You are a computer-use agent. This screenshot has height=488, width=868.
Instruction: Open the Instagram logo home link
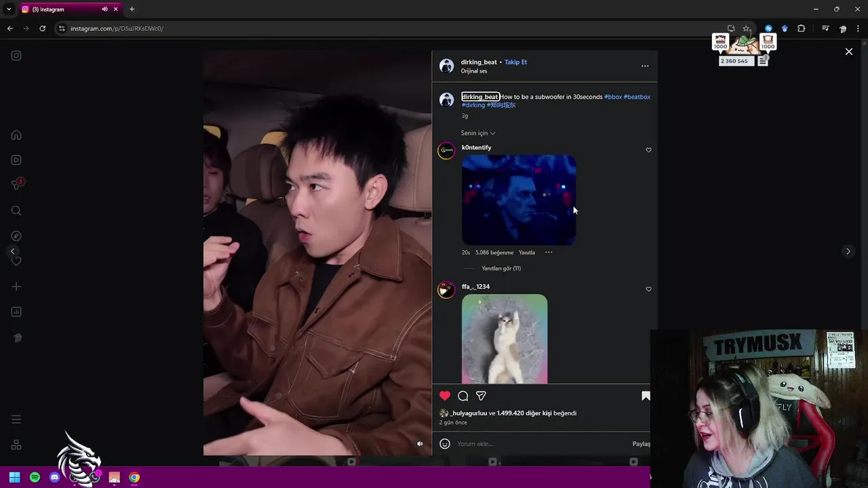tap(16, 56)
